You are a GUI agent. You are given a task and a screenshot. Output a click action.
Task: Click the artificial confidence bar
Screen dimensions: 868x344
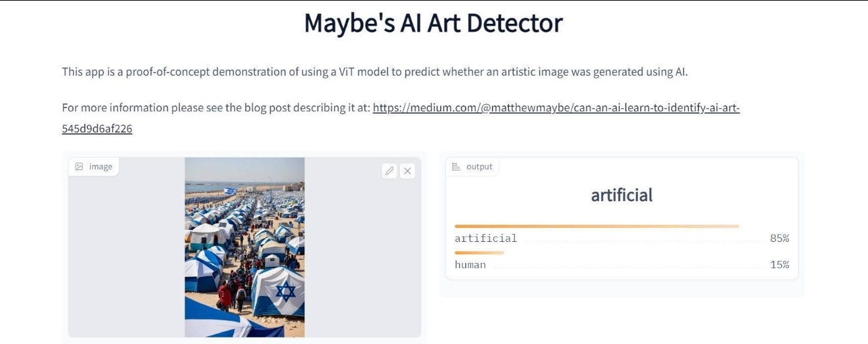596,226
